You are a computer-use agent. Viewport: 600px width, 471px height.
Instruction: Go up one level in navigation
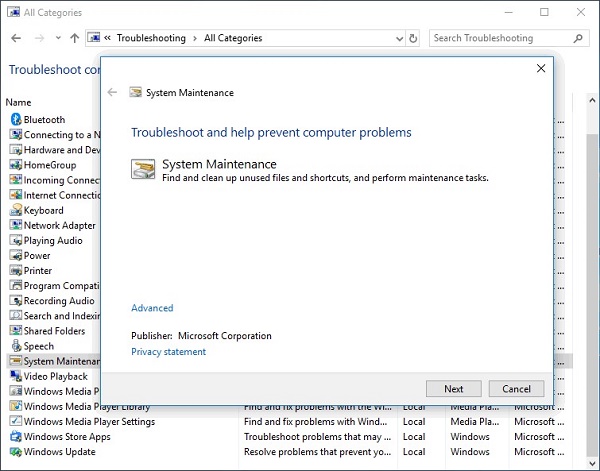[74, 38]
